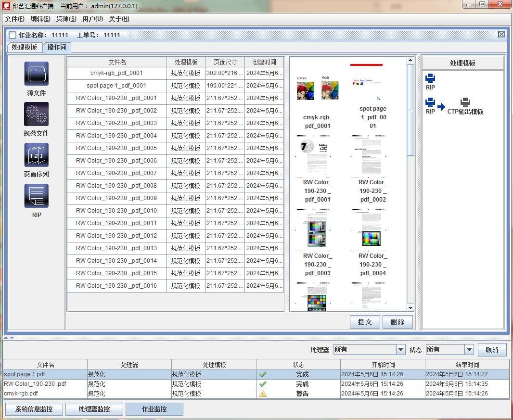This screenshot has width=513, height=420.
Task: Expand the 处理器 dropdown
Action: (x=400, y=350)
